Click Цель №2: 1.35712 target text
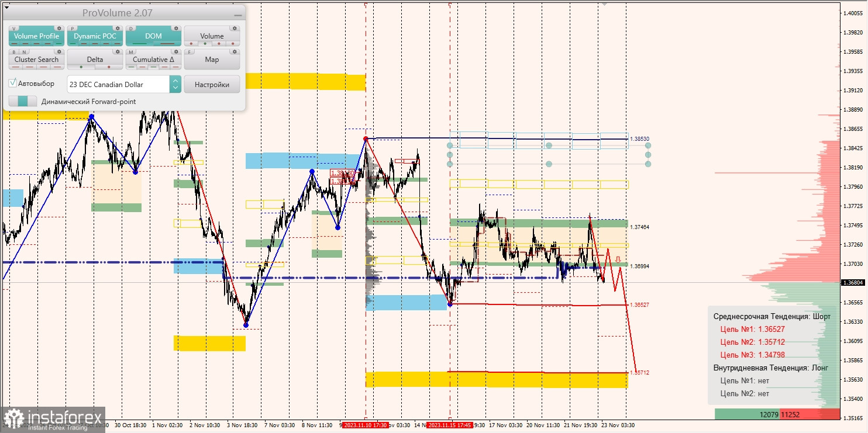Viewport: 868px width, 433px height. click(754, 342)
